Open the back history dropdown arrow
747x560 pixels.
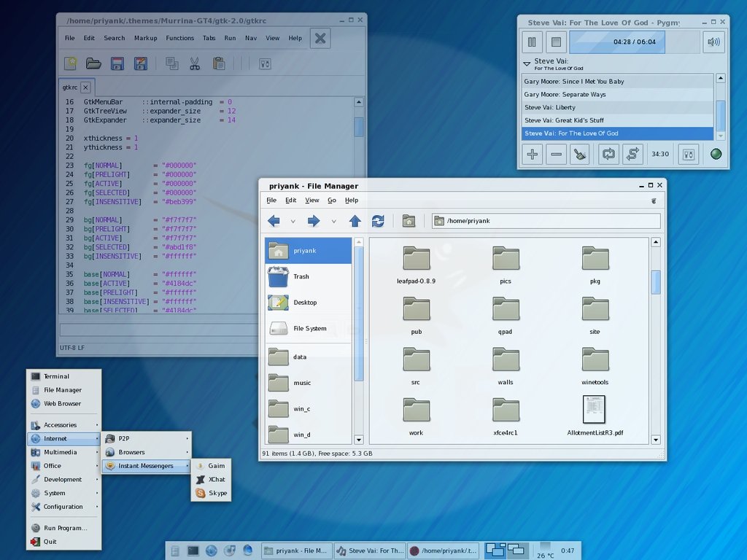(x=293, y=222)
